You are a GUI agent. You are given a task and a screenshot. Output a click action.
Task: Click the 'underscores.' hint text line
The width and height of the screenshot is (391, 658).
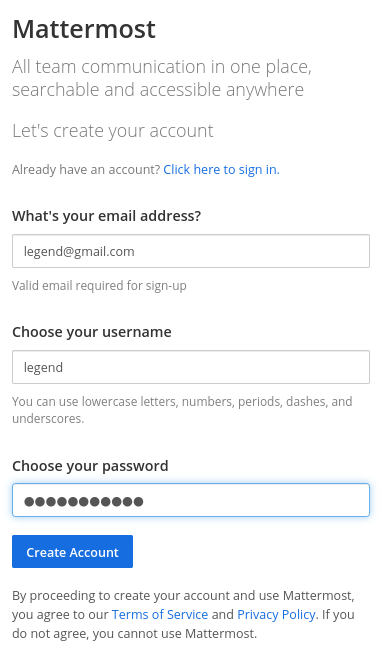coord(48,419)
